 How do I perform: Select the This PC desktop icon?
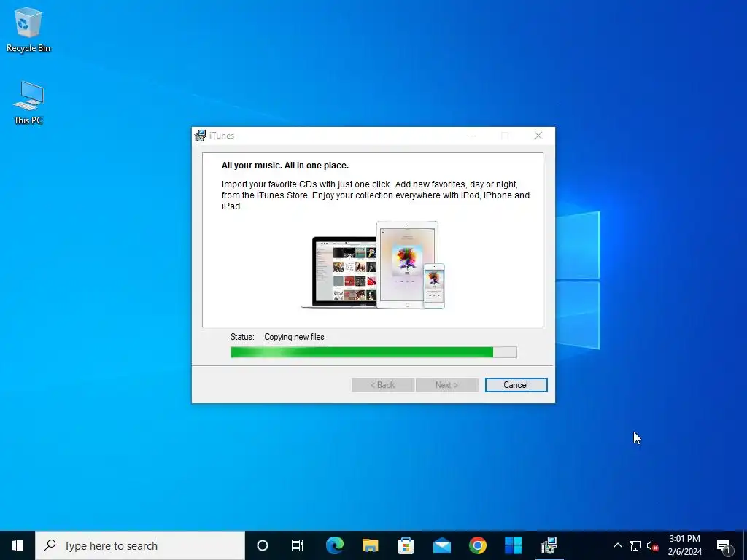(28, 103)
